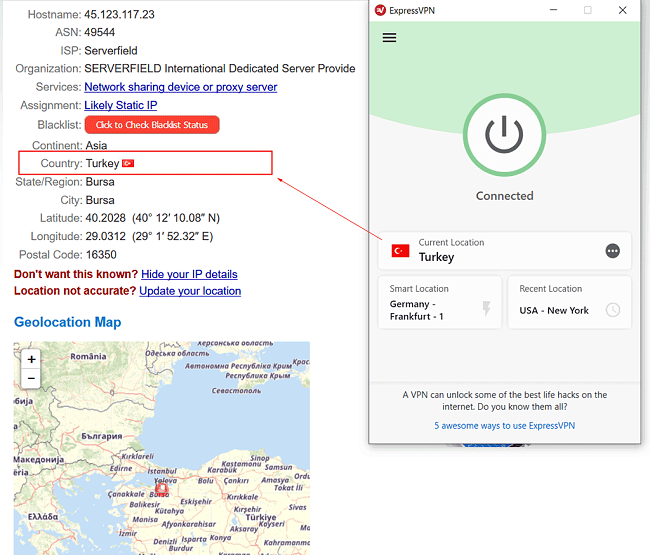650x555 pixels.
Task: Click the clock icon for Recent Location
Action: (613, 310)
